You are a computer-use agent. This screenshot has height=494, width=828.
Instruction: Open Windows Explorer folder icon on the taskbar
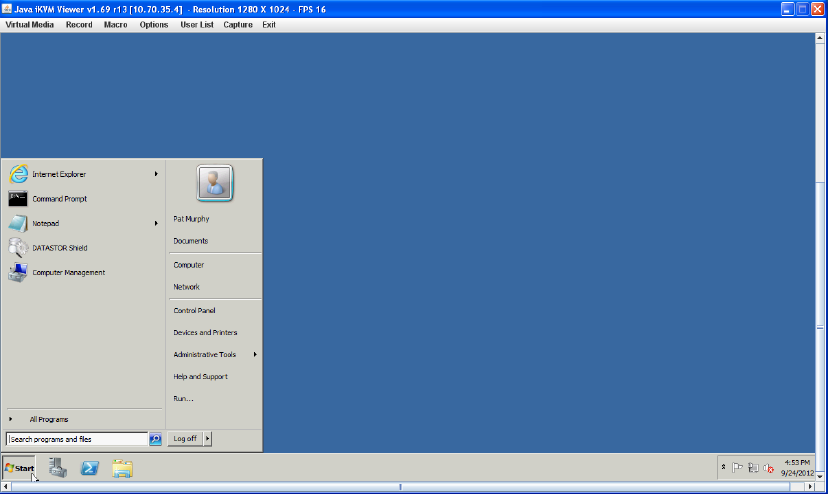(123, 469)
